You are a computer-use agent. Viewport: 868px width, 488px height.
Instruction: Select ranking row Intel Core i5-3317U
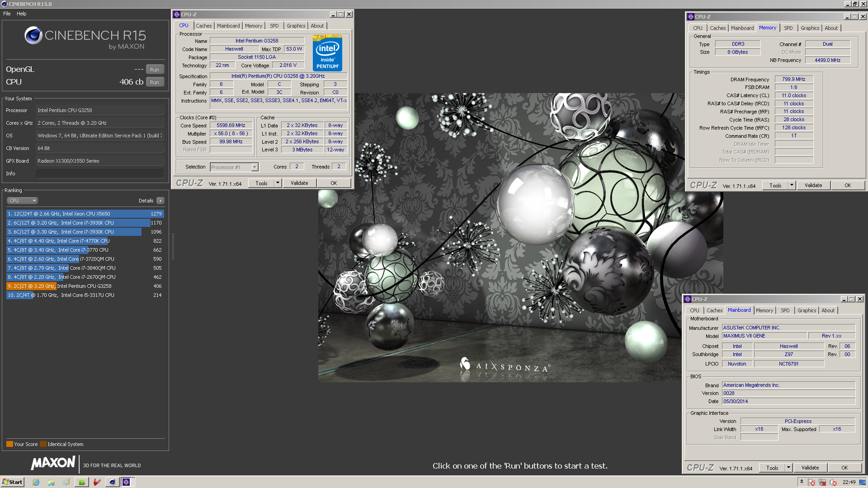(85, 295)
